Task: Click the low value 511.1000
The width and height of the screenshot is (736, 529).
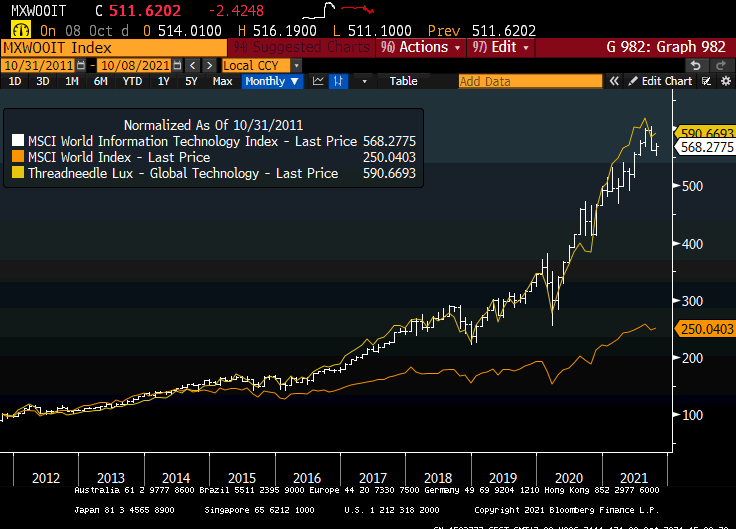Action: 379,31
